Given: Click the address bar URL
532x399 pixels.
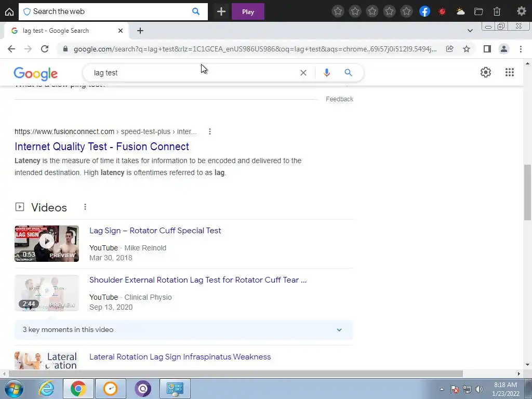Looking at the screenshot, I should (255, 49).
